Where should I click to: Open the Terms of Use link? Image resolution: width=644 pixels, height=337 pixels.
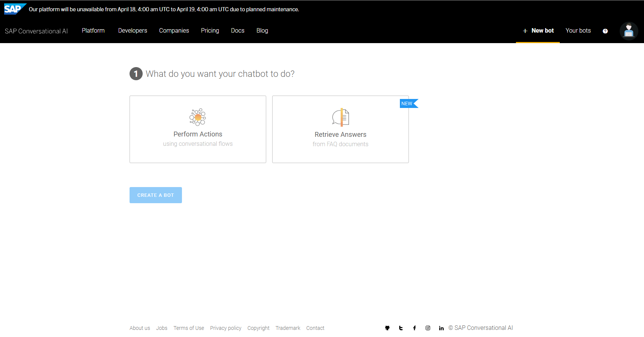(189, 328)
